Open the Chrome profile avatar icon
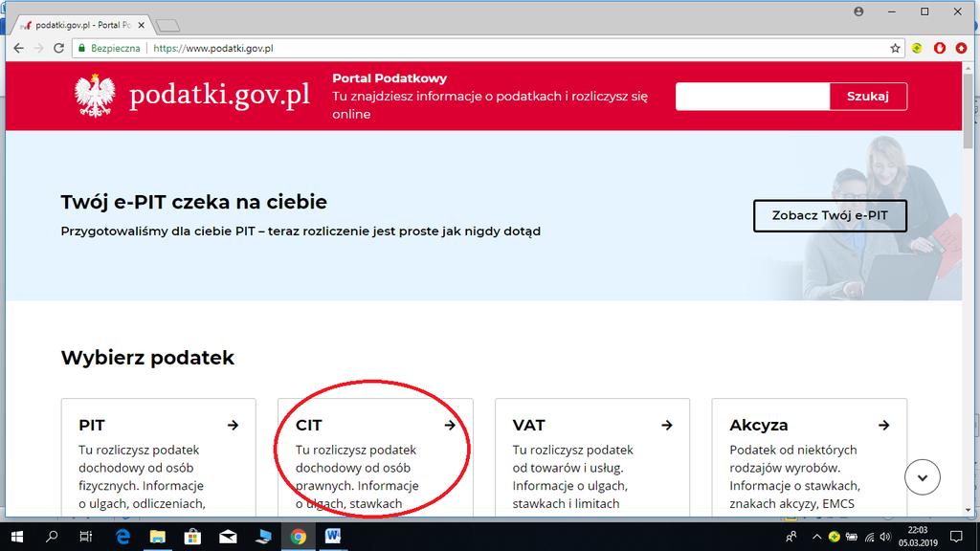Image resolution: width=980 pixels, height=551 pixels. click(x=858, y=11)
